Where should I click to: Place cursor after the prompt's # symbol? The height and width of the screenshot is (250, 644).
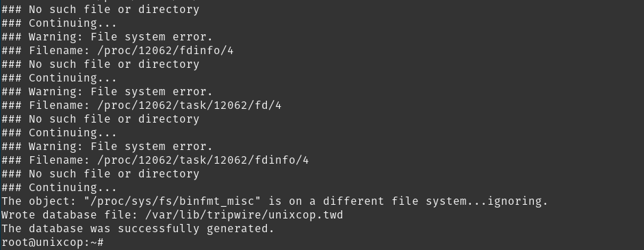[x=106, y=242]
